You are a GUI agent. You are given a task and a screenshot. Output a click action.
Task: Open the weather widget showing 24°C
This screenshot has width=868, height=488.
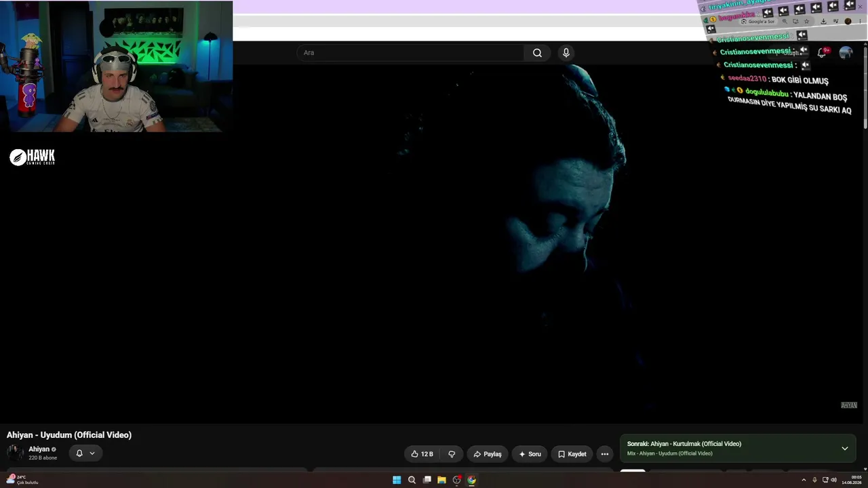pos(22,480)
